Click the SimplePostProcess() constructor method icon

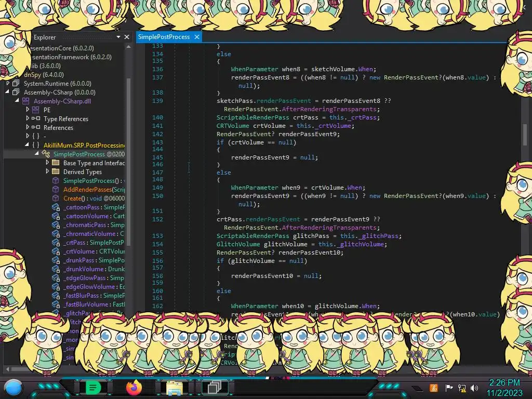coord(56,180)
